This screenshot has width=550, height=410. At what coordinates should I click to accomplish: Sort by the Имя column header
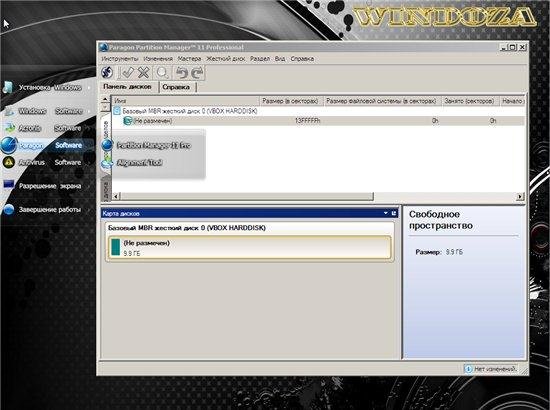pos(186,101)
